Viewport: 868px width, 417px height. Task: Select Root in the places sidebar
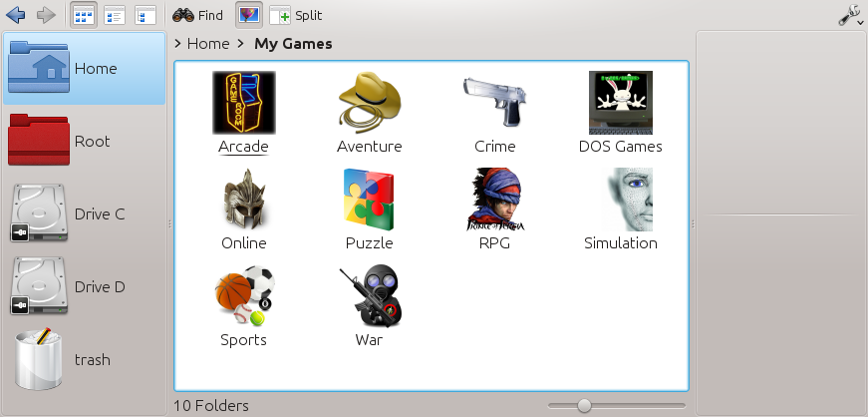(84, 142)
